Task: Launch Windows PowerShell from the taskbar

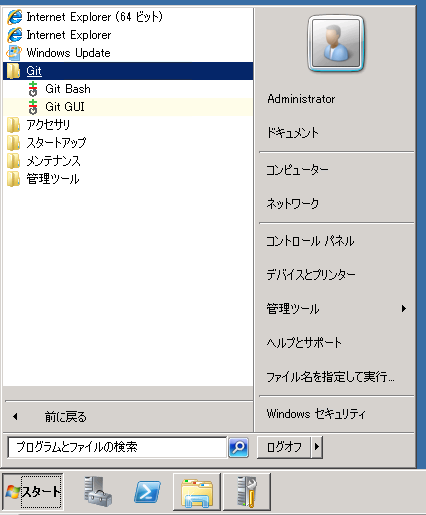Action: point(147,492)
